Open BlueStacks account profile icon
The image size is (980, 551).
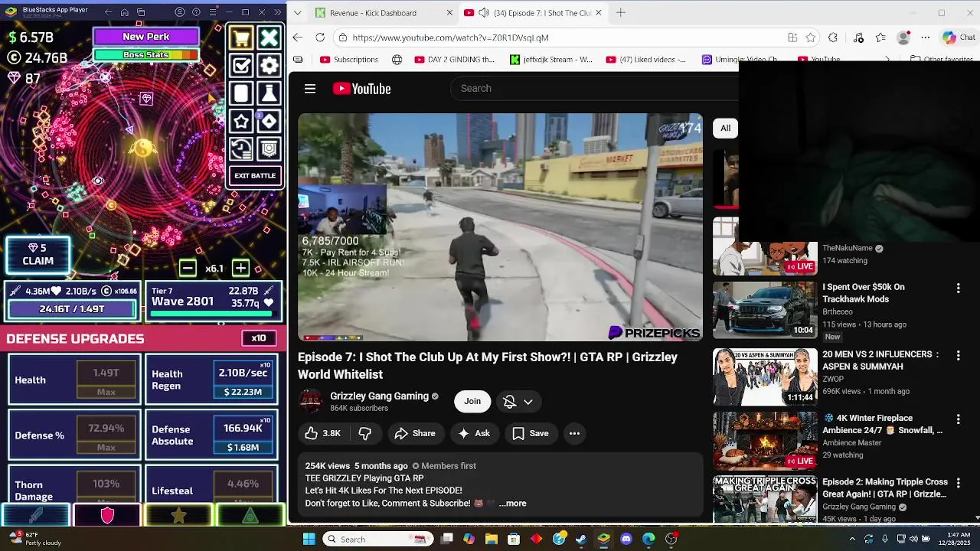click(x=180, y=12)
